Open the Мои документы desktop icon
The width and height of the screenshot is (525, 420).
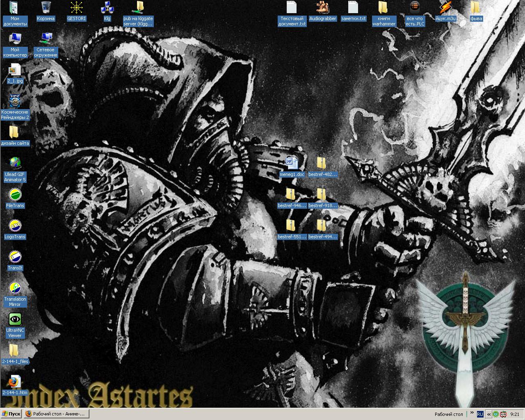click(x=15, y=14)
